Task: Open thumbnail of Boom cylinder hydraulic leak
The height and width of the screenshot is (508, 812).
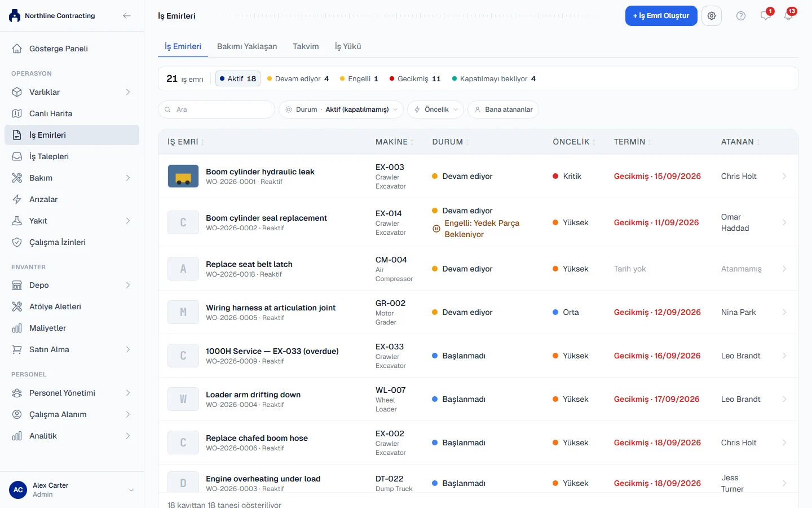Action: (x=183, y=176)
